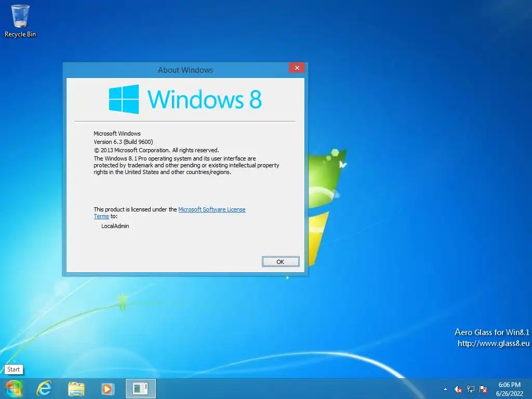Click the muted volume tray icon

click(458, 389)
